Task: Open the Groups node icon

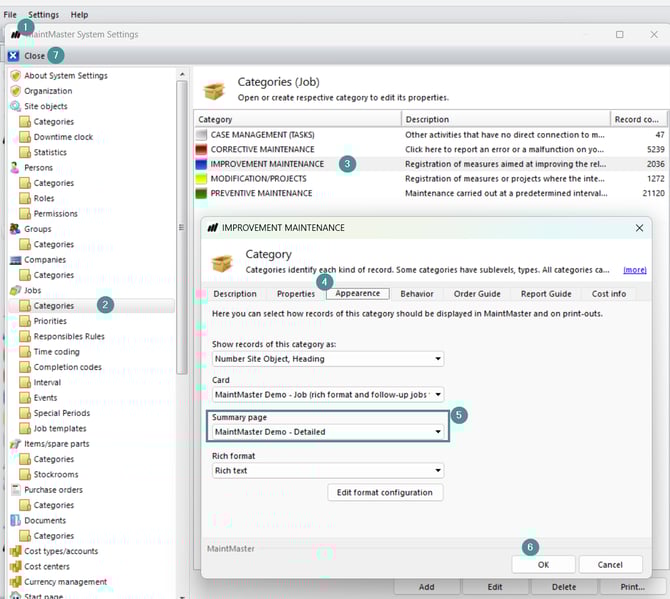Action: (x=15, y=229)
